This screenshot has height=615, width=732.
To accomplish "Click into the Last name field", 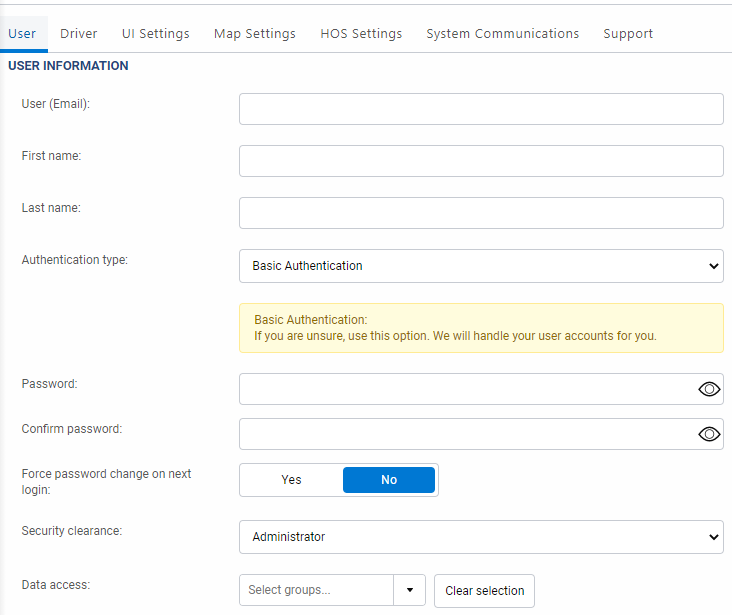I will (481, 213).
